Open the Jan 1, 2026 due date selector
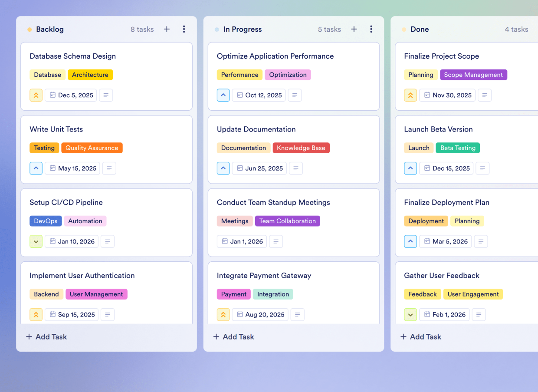This screenshot has width=538, height=392. pyautogui.click(x=242, y=241)
